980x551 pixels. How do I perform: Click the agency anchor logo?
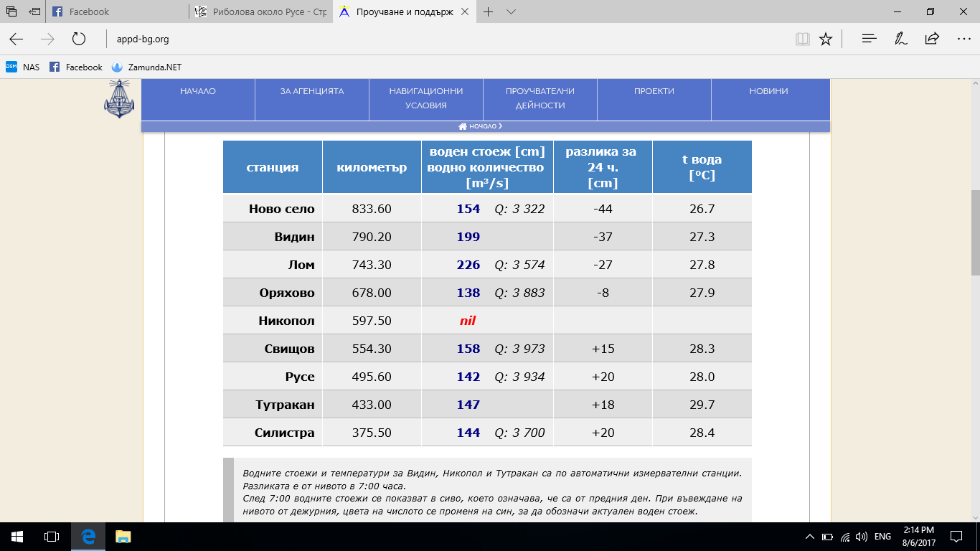(x=119, y=99)
